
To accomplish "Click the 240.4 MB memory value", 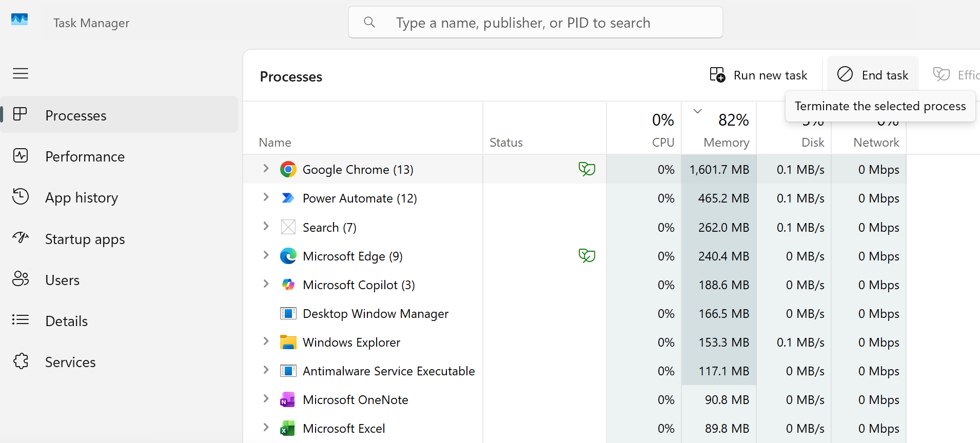I will click(723, 256).
